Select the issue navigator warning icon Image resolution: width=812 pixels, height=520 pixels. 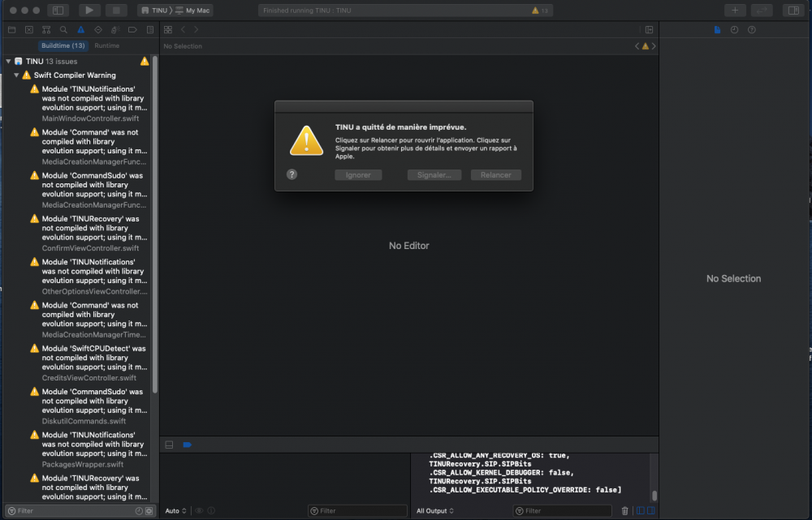pos(80,30)
